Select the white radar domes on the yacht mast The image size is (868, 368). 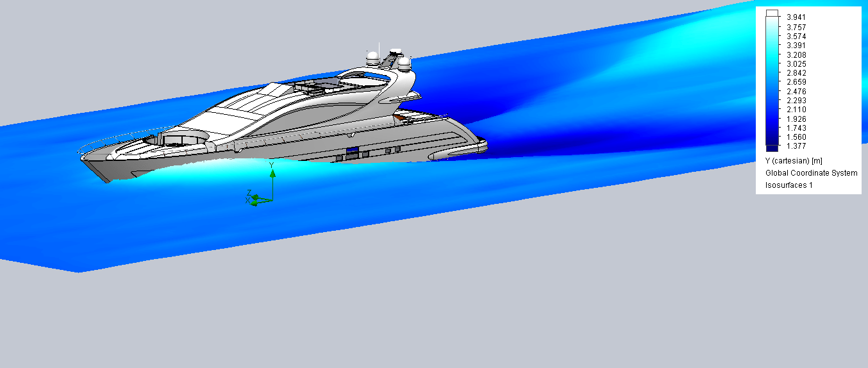coord(394,59)
